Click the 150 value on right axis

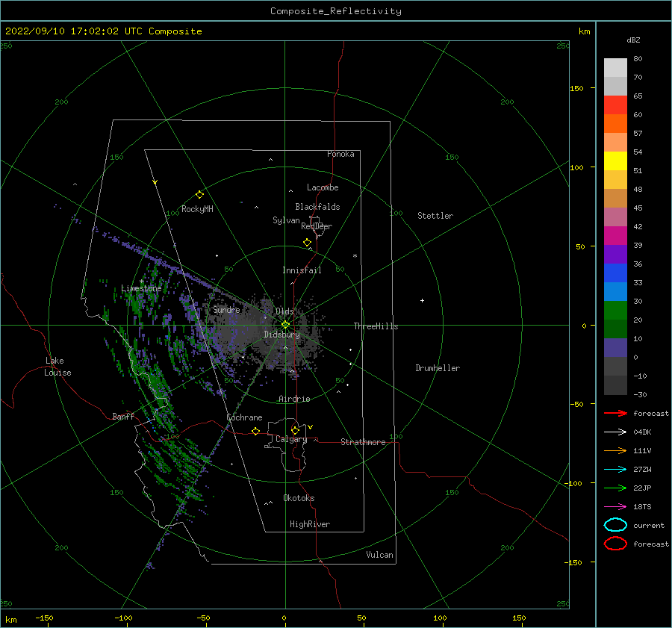pyautogui.click(x=576, y=88)
